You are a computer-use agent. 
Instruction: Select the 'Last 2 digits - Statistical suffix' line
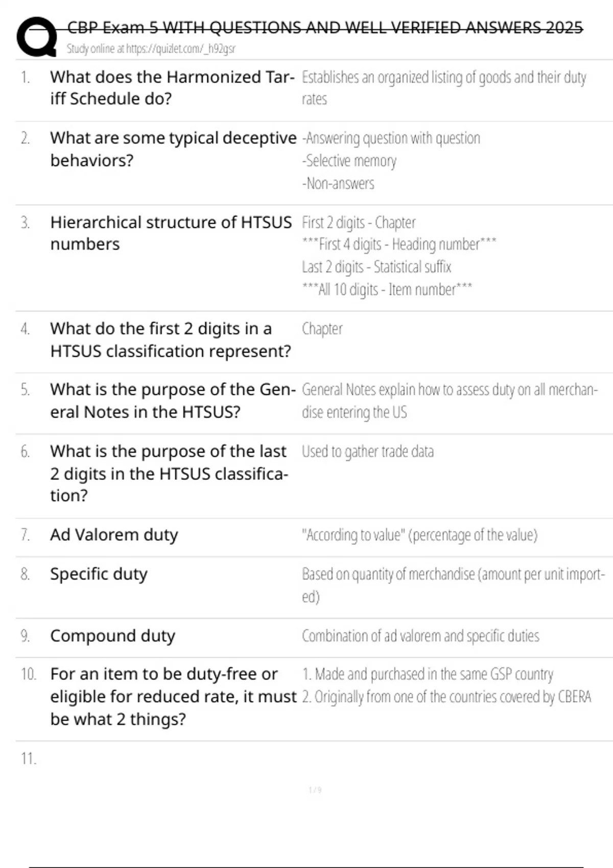pos(376,267)
